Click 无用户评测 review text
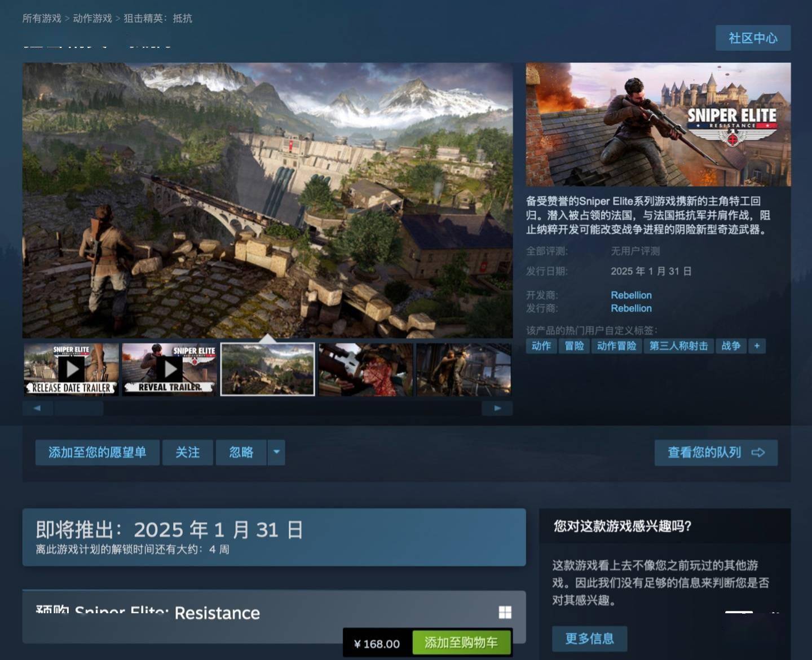This screenshot has height=660, width=812. point(635,251)
